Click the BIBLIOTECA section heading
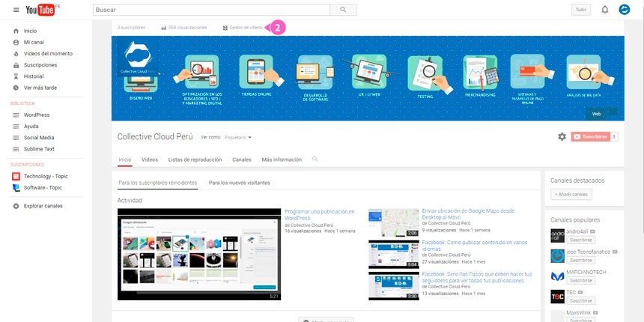The image size is (644, 322). pyautogui.click(x=22, y=103)
